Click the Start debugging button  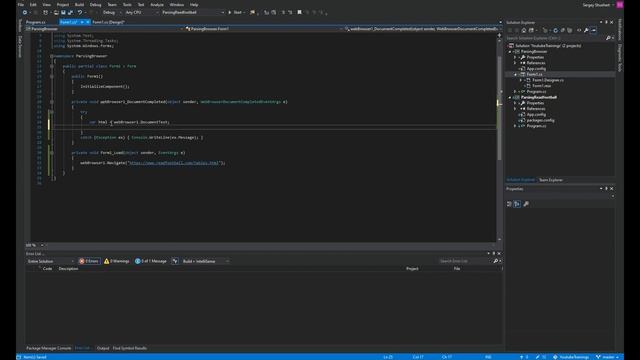[235, 13]
